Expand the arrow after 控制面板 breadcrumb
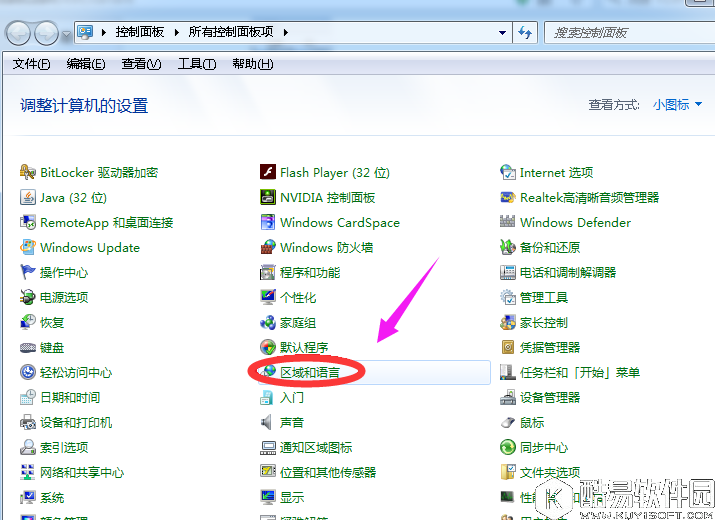Viewport: 715px width, 520px height. pyautogui.click(x=176, y=32)
